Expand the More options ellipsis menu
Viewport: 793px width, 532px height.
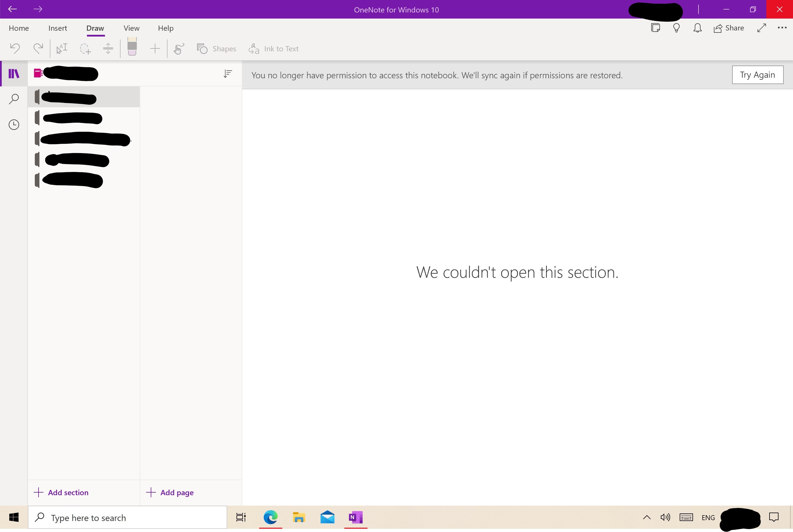click(782, 28)
